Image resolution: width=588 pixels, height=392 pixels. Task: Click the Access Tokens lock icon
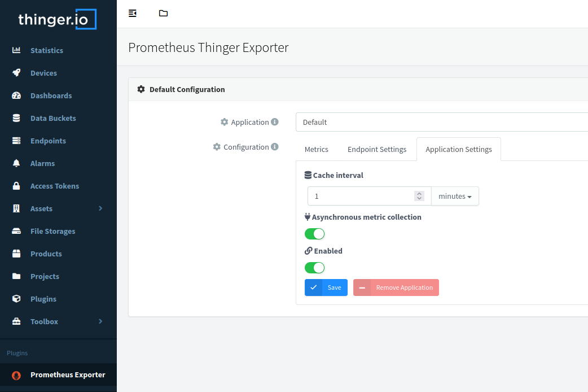[x=16, y=186]
